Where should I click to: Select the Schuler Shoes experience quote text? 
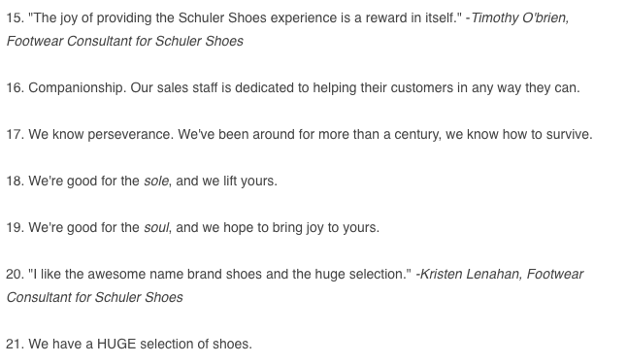click(245, 18)
